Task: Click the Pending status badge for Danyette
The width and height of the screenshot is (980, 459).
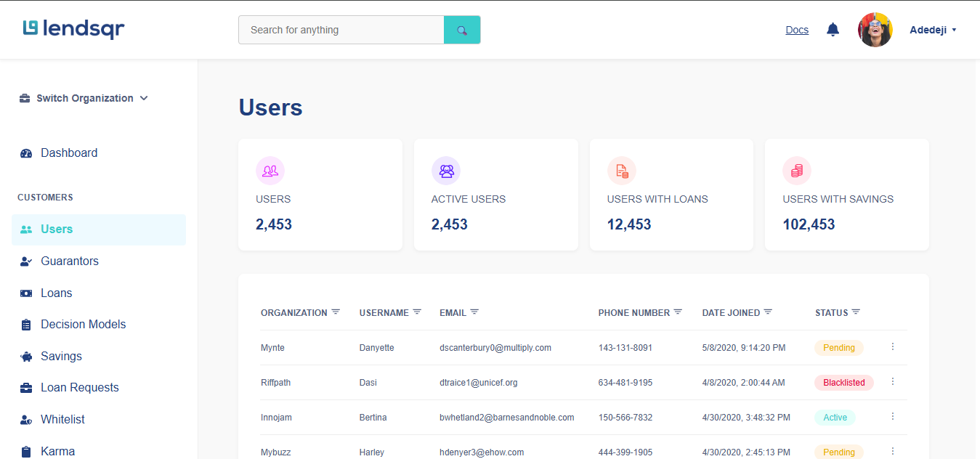Action: pos(839,348)
